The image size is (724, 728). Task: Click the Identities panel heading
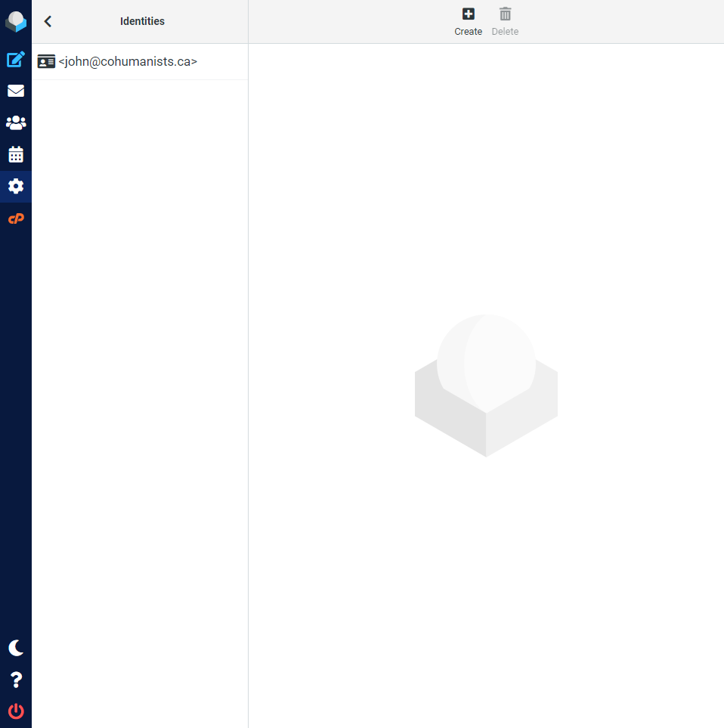[142, 21]
